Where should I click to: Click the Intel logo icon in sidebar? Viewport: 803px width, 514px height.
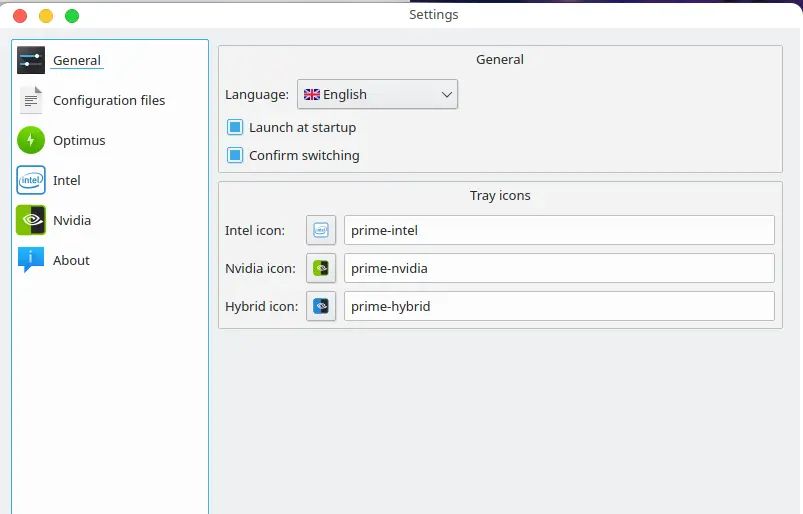point(31,180)
